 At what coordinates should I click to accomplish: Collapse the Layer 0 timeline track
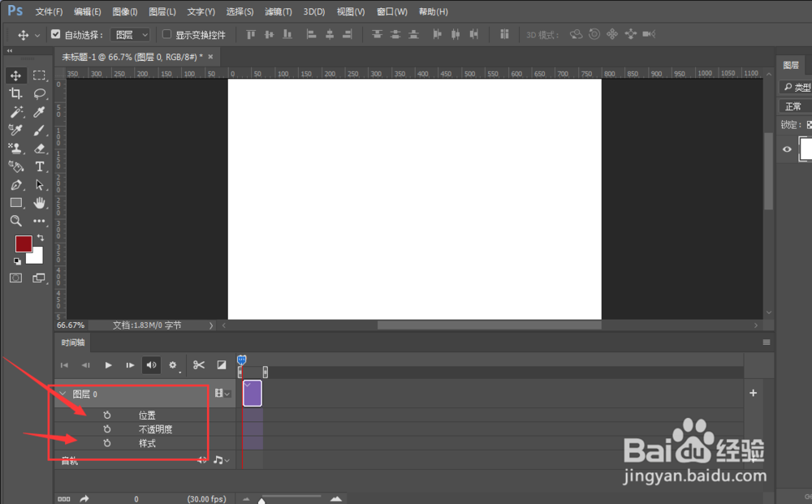point(63,394)
